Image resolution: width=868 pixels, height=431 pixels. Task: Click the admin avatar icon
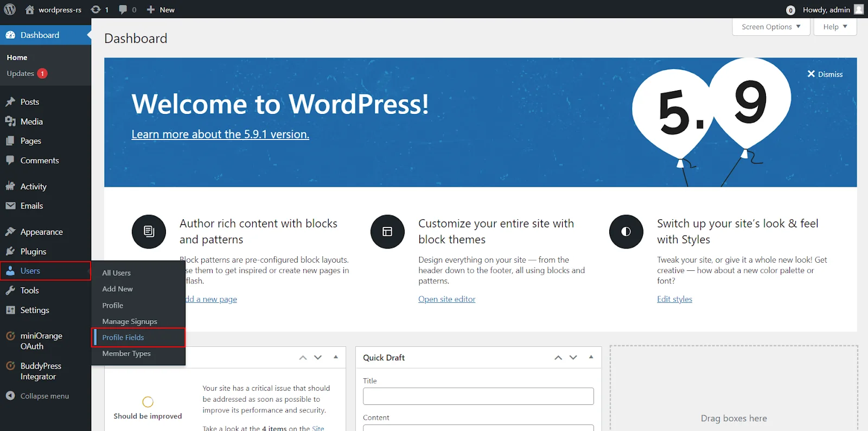859,9
